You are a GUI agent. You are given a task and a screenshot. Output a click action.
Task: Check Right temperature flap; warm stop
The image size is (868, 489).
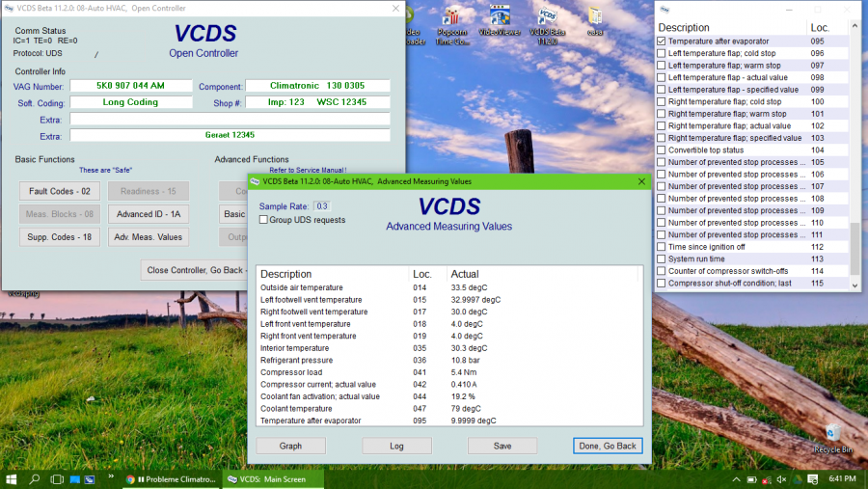coord(661,114)
